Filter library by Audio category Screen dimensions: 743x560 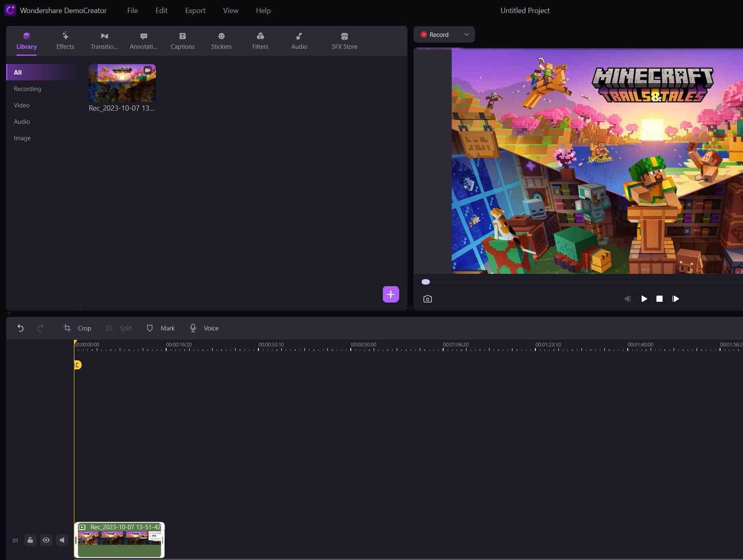point(22,122)
